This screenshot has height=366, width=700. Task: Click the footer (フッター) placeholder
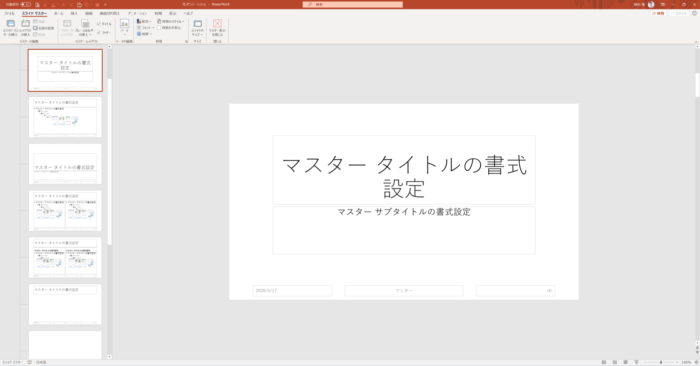click(x=404, y=291)
